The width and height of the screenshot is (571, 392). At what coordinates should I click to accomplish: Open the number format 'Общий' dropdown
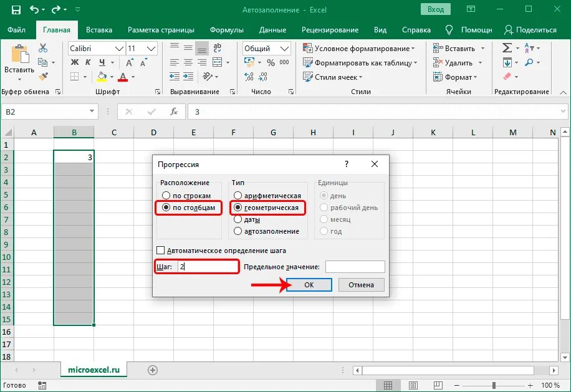pos(284,49)
